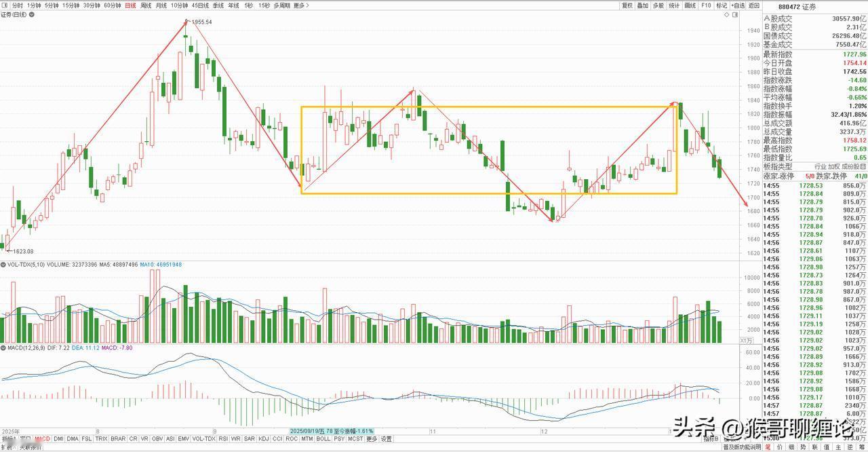
Task: Select the CCI indicator tab
Action: coord(277,438)
